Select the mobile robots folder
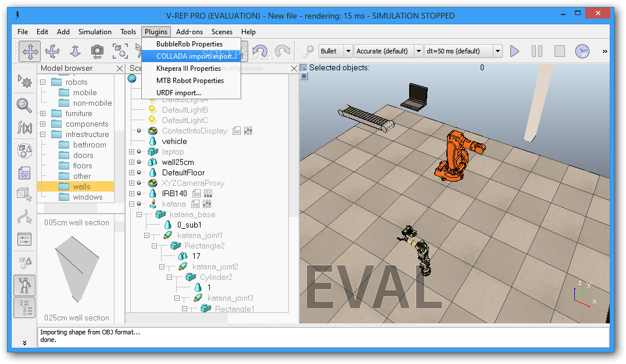The image size is (626, 364). (x=85, y=92)
